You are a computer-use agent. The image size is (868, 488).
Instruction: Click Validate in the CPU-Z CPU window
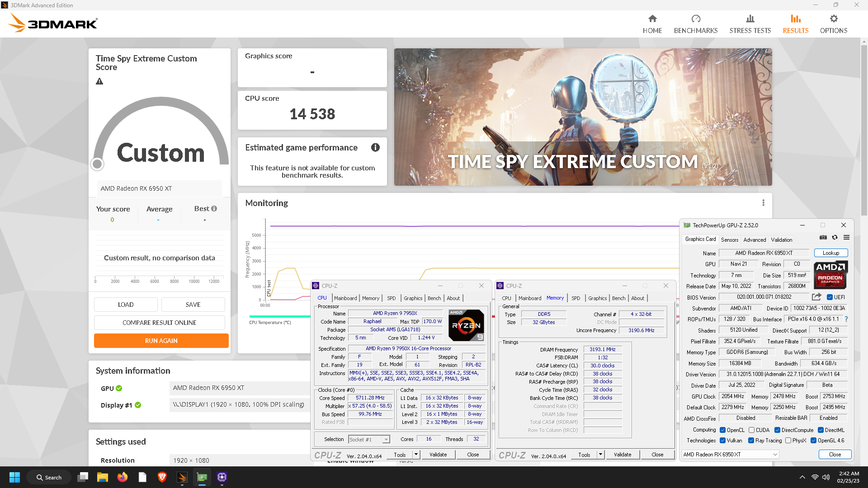pos(438,455)
